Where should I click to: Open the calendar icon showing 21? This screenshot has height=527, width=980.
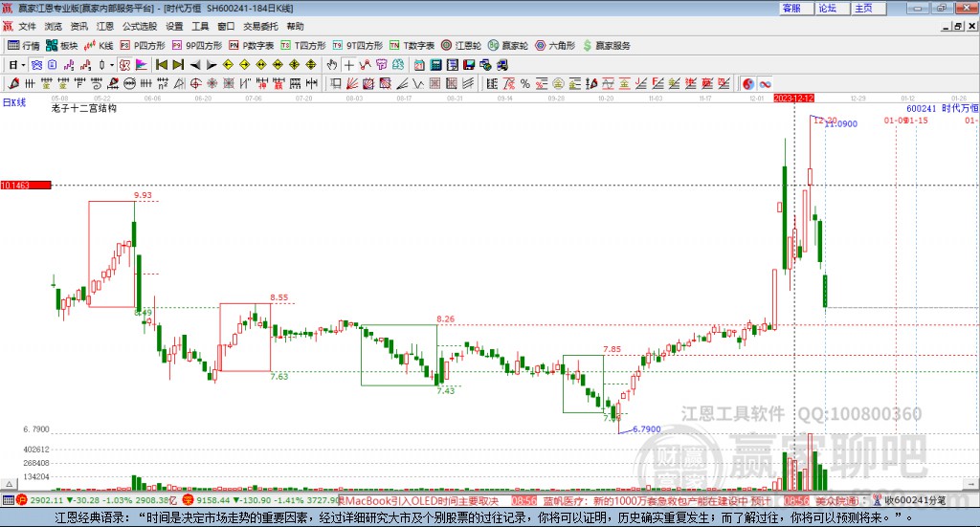419,65
